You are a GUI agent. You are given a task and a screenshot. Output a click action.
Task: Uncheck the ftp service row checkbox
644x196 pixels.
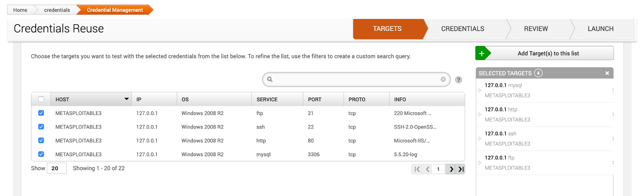click(41, 113)
